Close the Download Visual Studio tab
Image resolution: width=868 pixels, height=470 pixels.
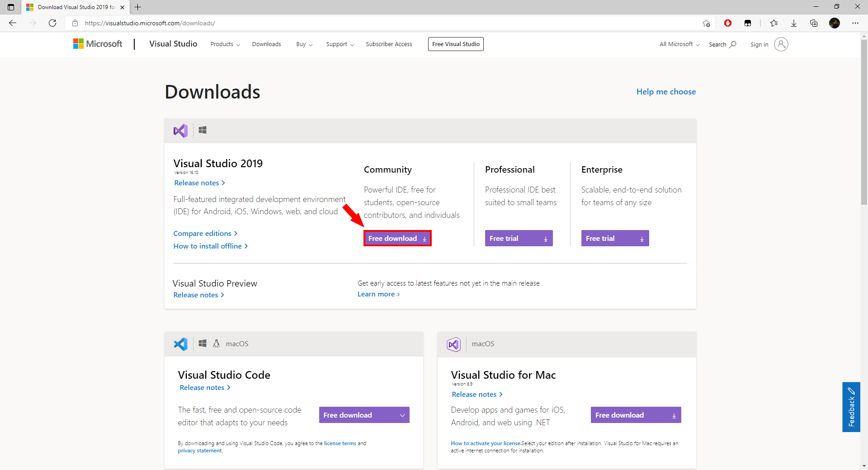point(123,7)
